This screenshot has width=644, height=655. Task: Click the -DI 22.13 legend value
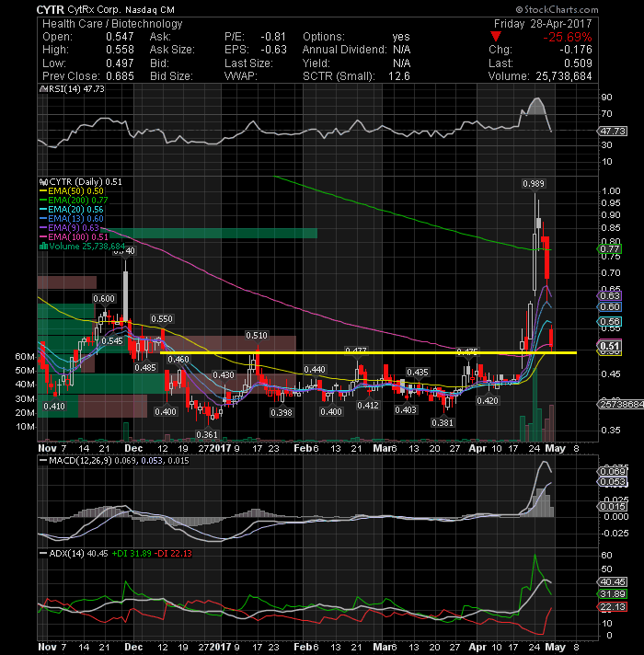(173, 554)
